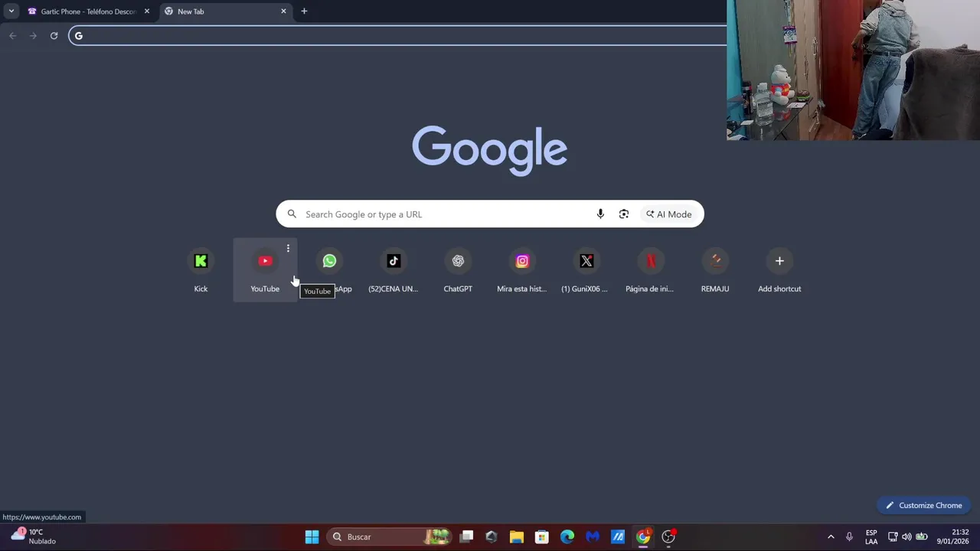Start a voice search with microphone icon
Image resolution: width=980 pixels, height=551 pixels.
pyautogui.click(x=600, y=214)
